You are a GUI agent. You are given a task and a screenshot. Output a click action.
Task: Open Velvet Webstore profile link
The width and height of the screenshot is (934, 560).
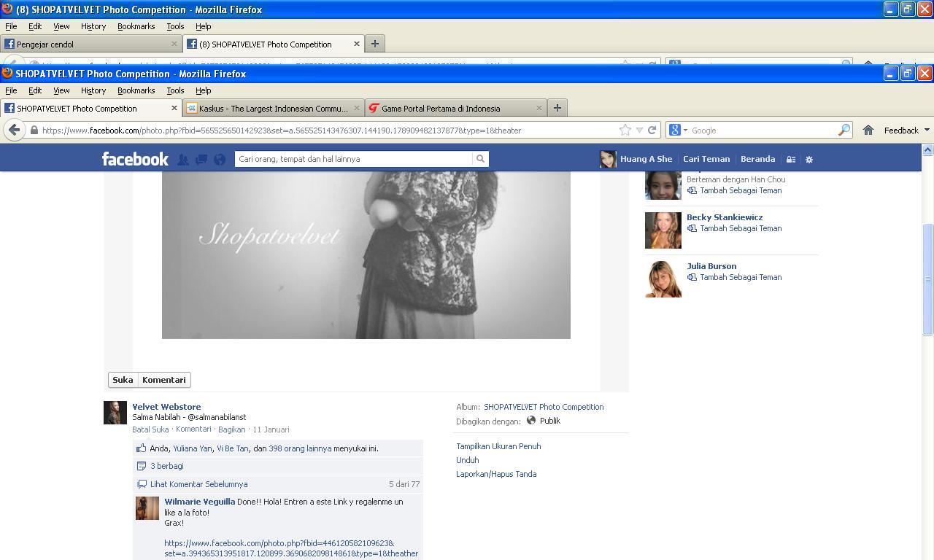(x=166, y=407)
